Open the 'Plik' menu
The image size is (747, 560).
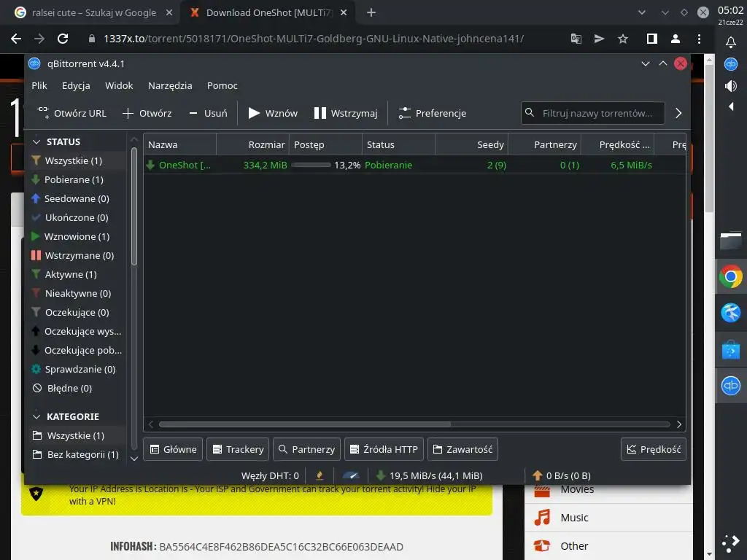tap(39, 86)
